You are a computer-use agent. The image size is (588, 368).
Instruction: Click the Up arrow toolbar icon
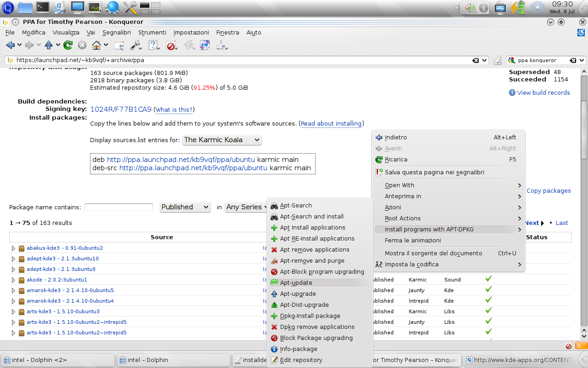[49, 45]
